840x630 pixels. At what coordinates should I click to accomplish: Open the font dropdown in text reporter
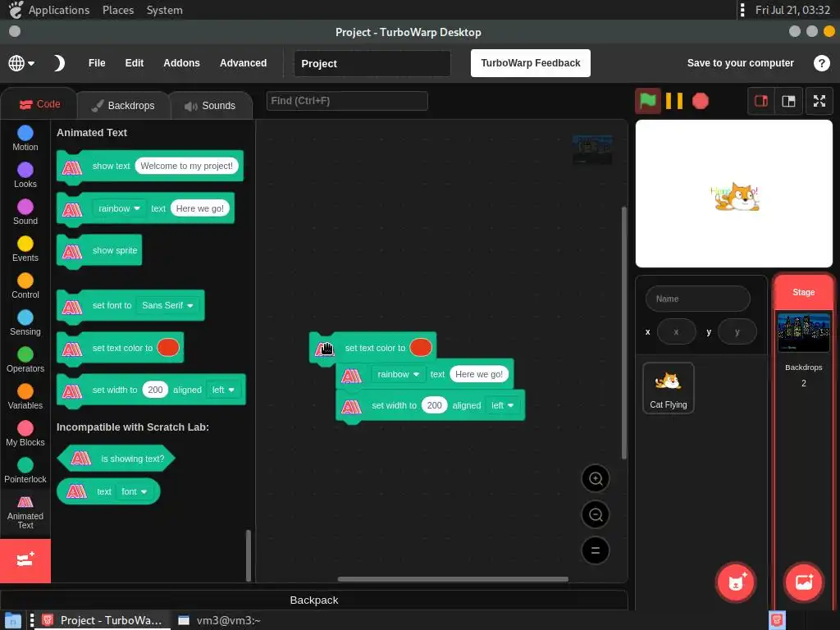134,492
